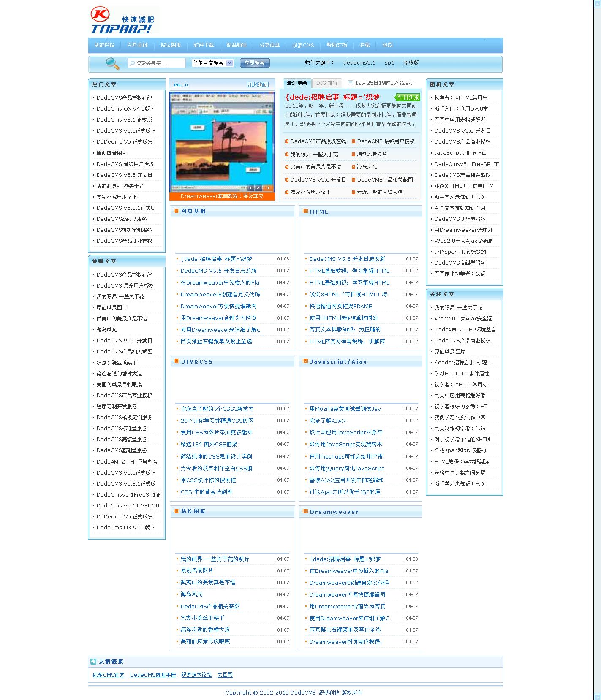
Task: Click hot keyword sp1
Action: coord(389,63)
